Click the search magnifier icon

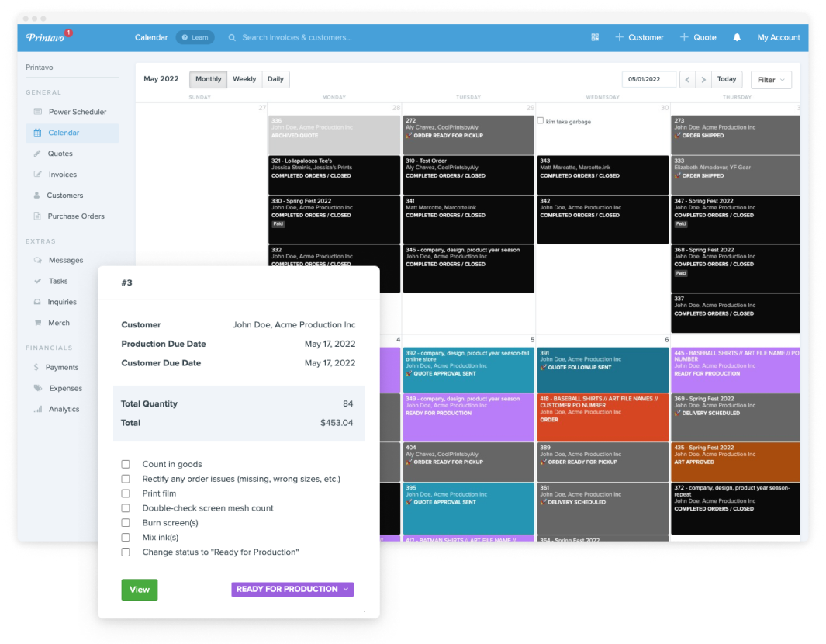[x=232, y=37]
